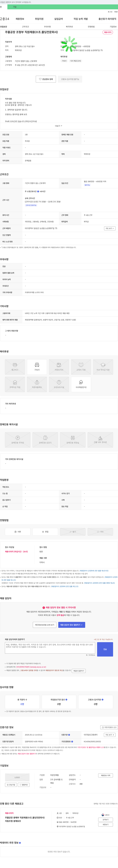The width and height of the screenshot is (118, 868).
Task: Click the 기업 tab in top bar
Action: [15, 7]
